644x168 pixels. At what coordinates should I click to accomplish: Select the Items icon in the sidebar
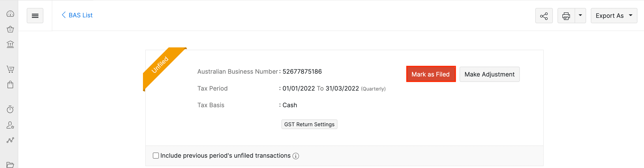point(10,29)
